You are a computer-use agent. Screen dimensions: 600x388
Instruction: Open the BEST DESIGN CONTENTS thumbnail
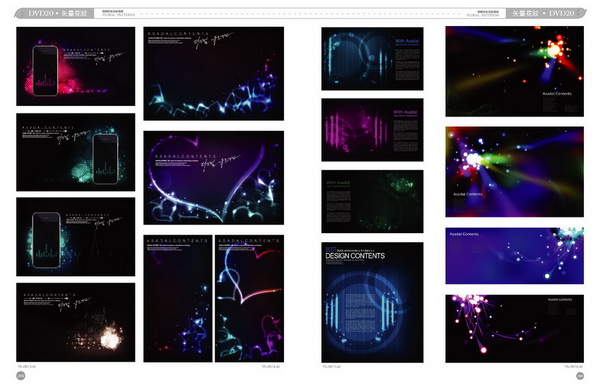point(372,302)
